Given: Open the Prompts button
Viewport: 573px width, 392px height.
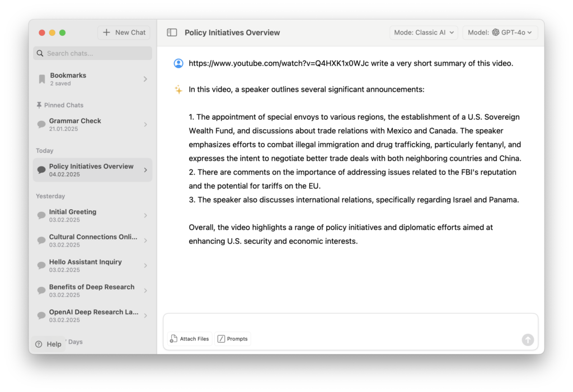Looking at the screenshot, I should (233, 339).
